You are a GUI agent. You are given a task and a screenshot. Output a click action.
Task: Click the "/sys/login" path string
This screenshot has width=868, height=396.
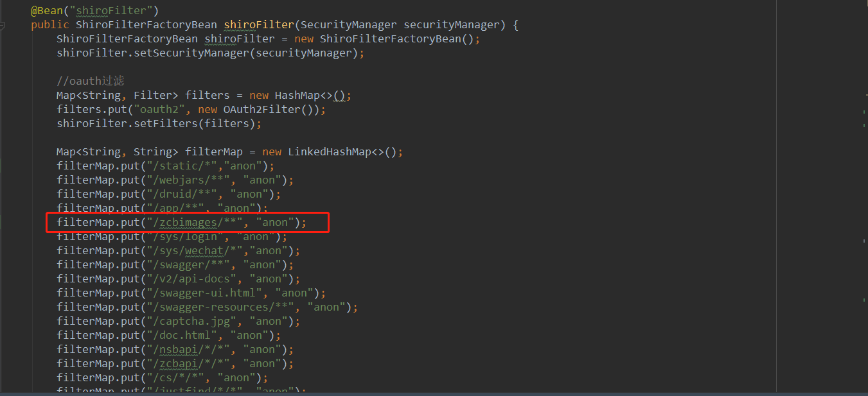[x=185, y=237]
